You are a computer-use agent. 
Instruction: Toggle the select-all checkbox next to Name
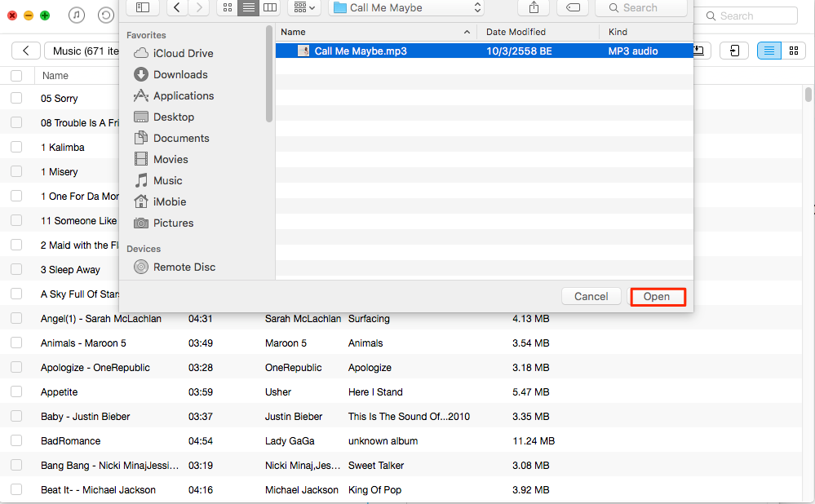16,76
